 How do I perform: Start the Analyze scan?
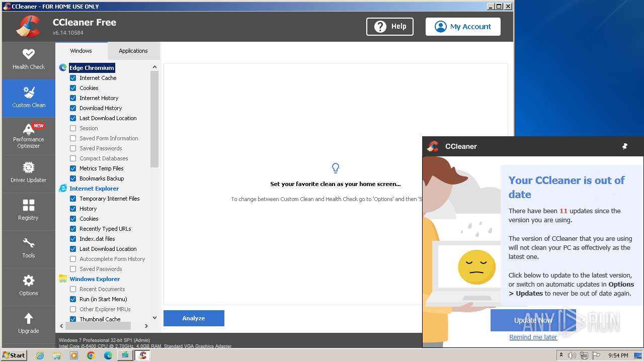(194, 318)
